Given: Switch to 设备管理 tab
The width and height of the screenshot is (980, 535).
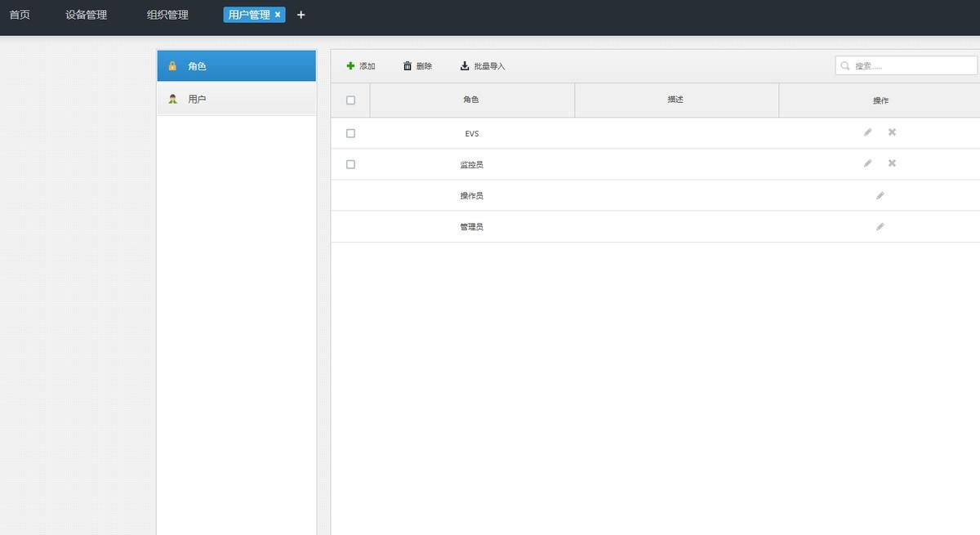Looking at the screenshot, I should (87, 15).
